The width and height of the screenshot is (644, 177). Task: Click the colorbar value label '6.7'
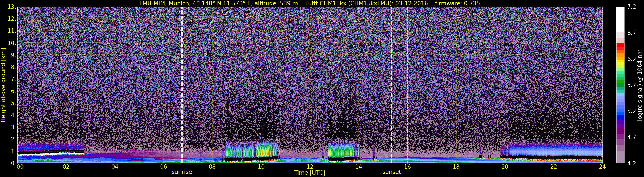pyautogui.click(x=632, y=33)
